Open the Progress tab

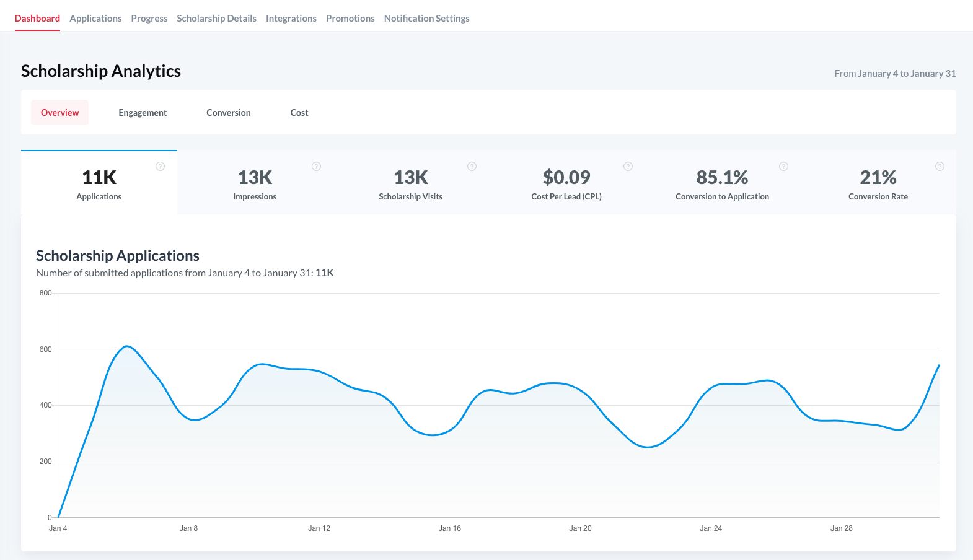(149, 19)
